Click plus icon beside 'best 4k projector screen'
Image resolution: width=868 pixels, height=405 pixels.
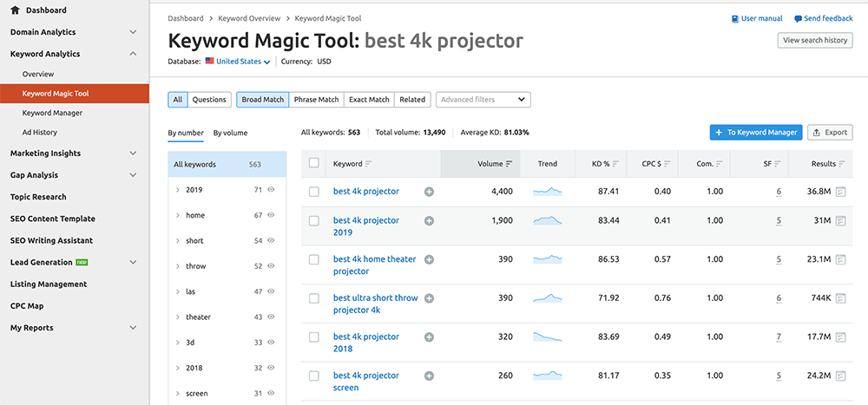coord(429,376)
